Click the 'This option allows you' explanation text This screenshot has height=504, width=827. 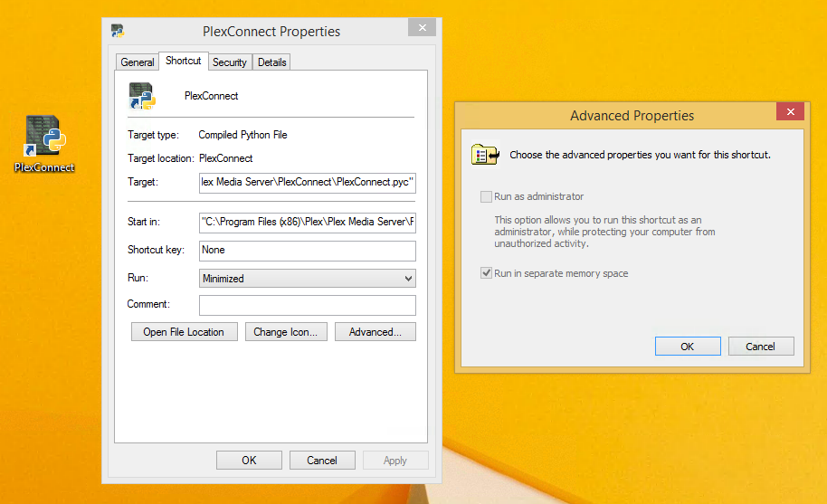pos(604,232)
